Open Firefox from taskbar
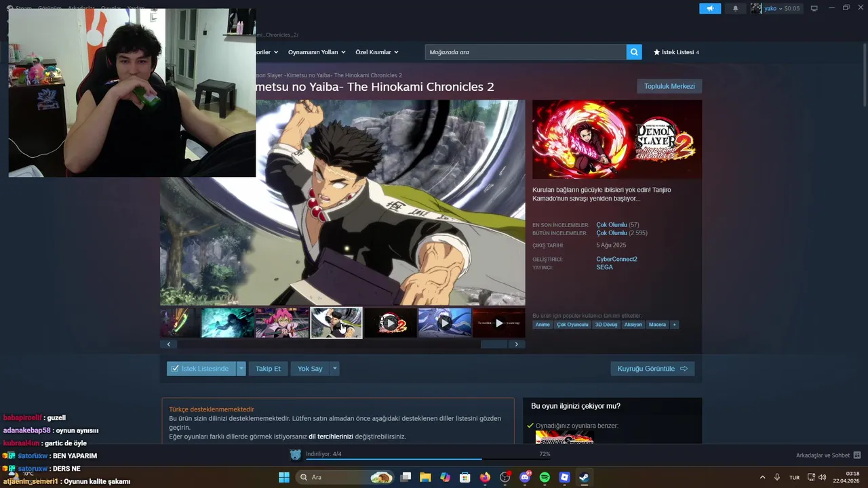868x488 pixels. [485, 477]
